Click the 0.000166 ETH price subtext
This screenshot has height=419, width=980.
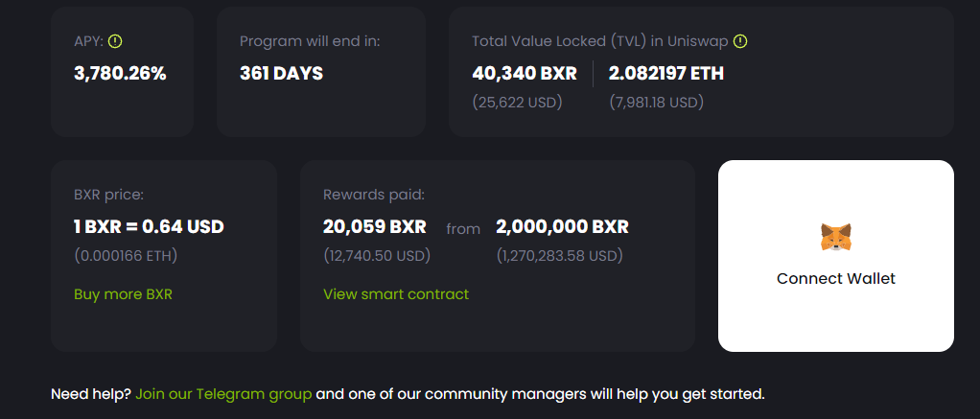[126, 255]
